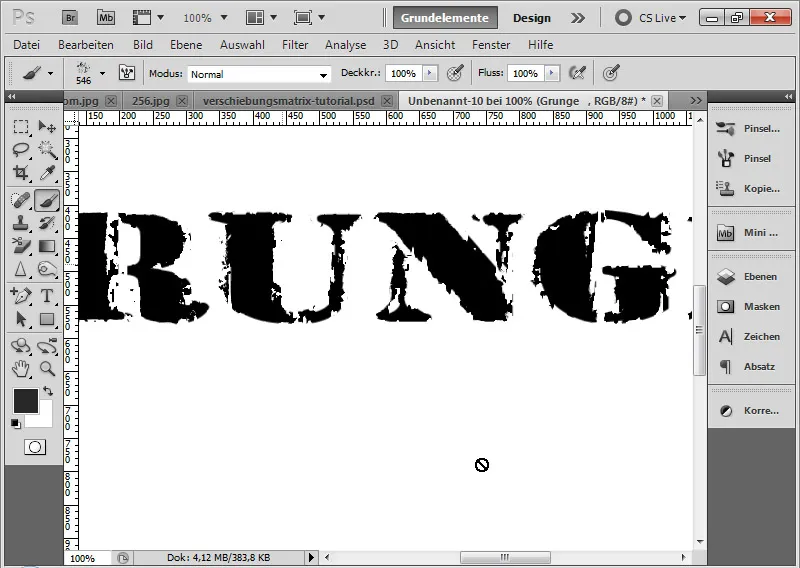
Task: Select the Lasso tool
Action: 21,150
